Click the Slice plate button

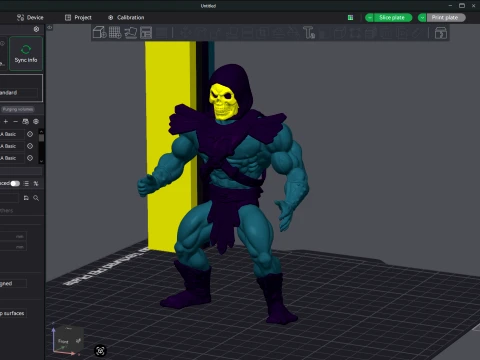click(392, 18)
